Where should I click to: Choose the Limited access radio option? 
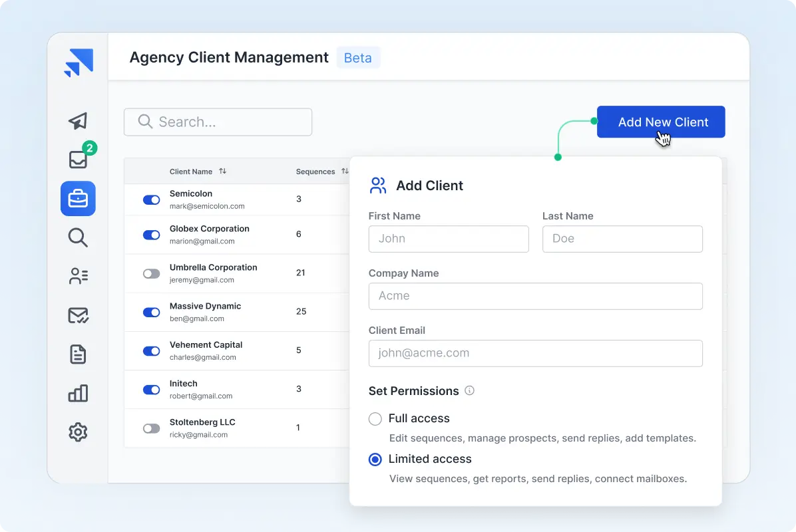point(375,460)
